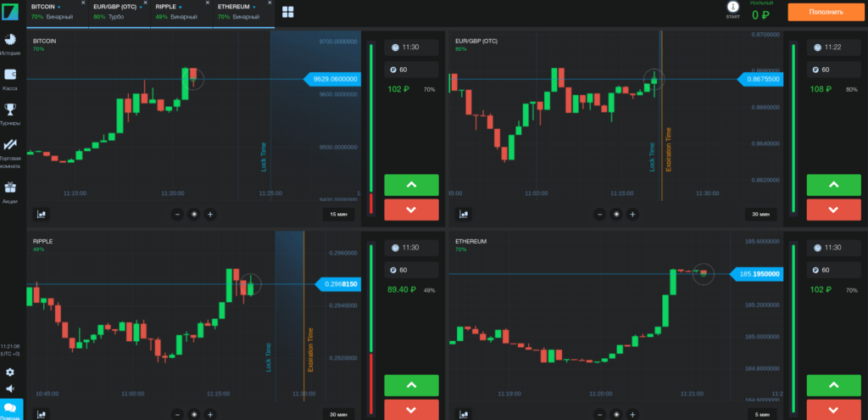This screenshot has width=868, height=420.
Task: Click the chart layout grid icon
Action: pyautogui.click(x=288, y=12)
